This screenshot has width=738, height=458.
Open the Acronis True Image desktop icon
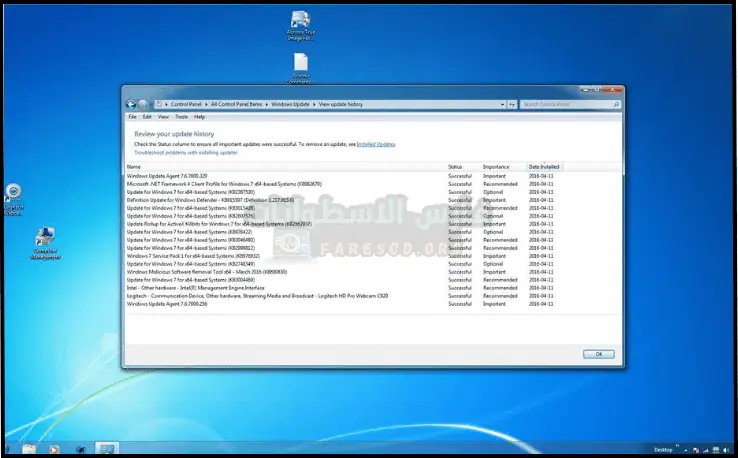point(300,23)
